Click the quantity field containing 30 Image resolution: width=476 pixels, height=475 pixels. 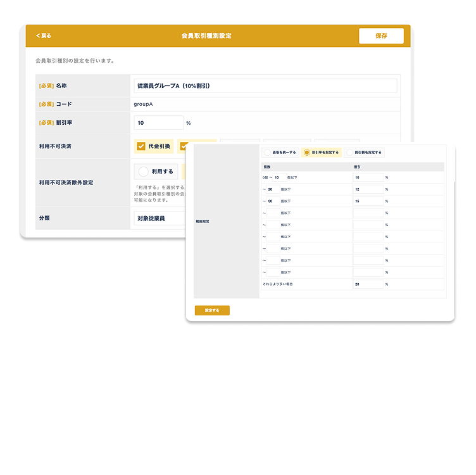click(x=273, y=201)
